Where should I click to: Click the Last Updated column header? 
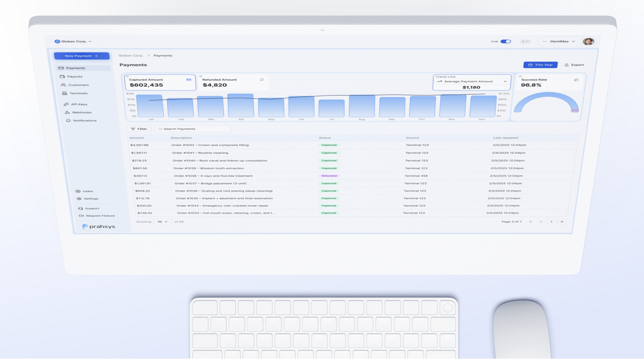506,137
